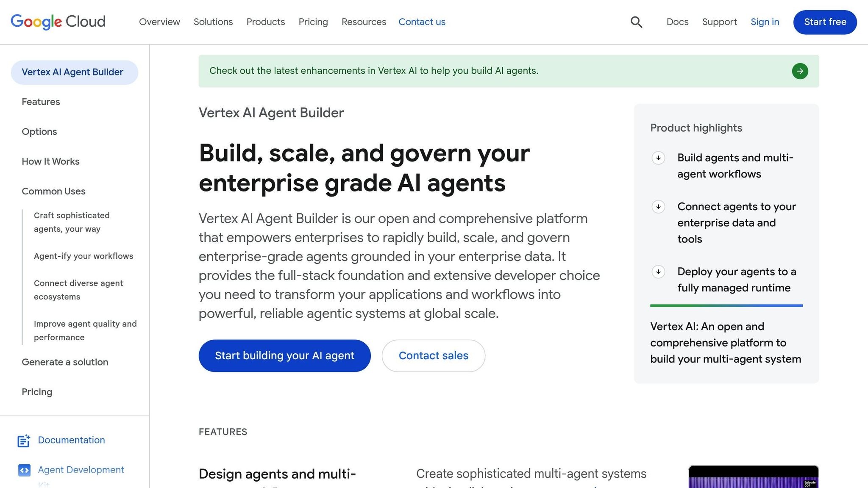The image size is (868, 488).
Task: Click the arrow on the green announcement banner
Action: 800,71
